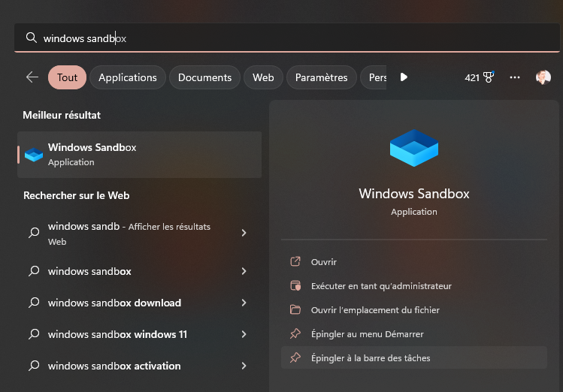Click the Windows Sandbox icon in best result
563x392 pixels.
(34, 155)
